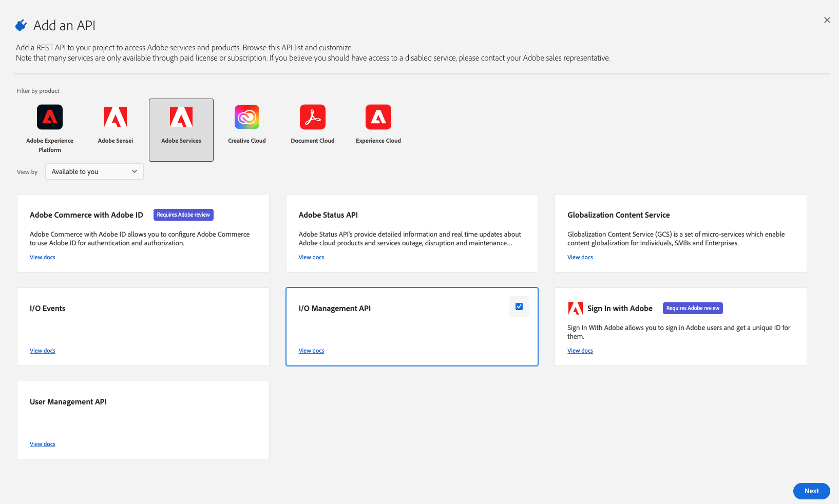Click the Adobe Services product icon
Image resolution: width=839 pixels, height=504 pixels.
pos(181,117)
